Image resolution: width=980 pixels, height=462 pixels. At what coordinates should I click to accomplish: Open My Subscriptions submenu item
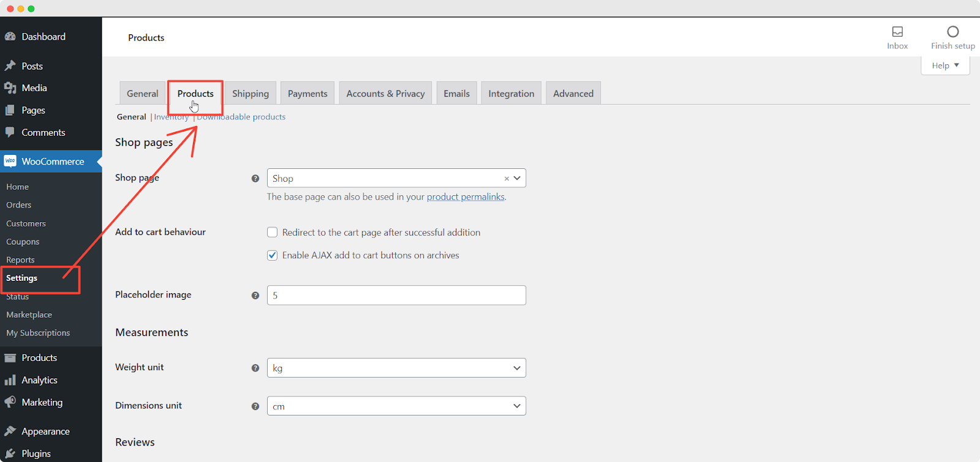point(38,333)
